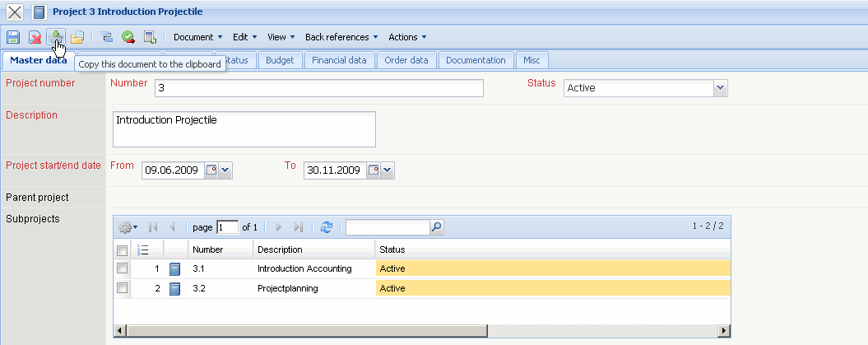The width and height of the screenshot is (868, 345).
Task: Open the Actions menu
Action: coord(407,37)
